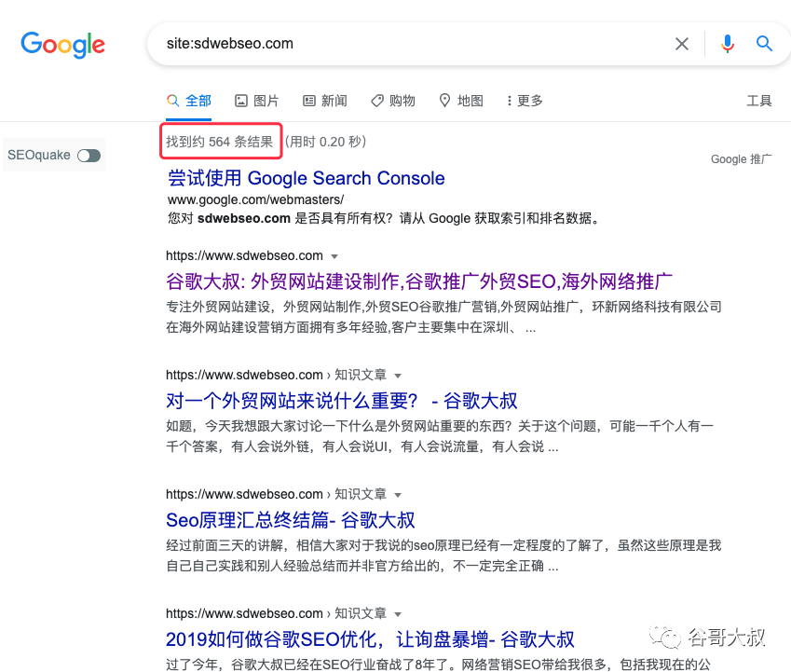
Task: Open dropdown arrow above 2019如何做谷歌SEO优化 result
Action: [x=398, y=614]
